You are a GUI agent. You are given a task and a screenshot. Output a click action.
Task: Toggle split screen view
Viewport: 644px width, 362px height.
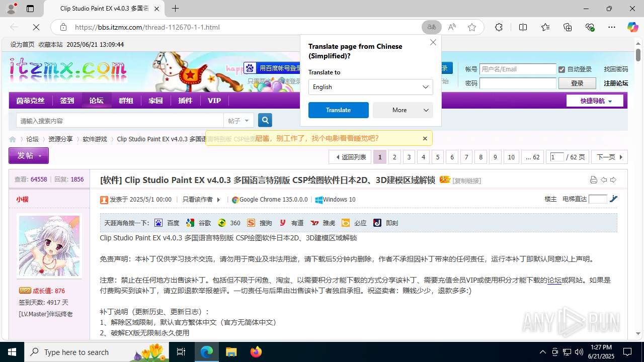[x=523, y=27]
